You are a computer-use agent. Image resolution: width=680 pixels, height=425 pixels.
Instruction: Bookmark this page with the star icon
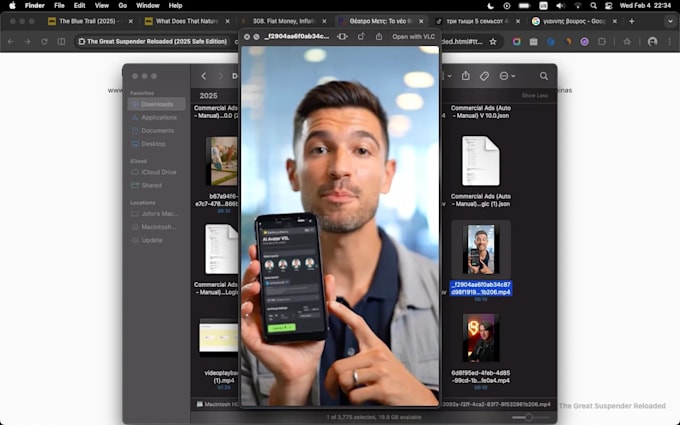[x=493, y=42]
